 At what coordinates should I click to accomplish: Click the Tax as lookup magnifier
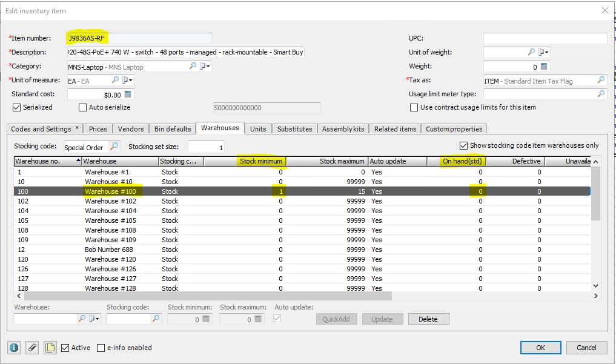tap(601, 80)
